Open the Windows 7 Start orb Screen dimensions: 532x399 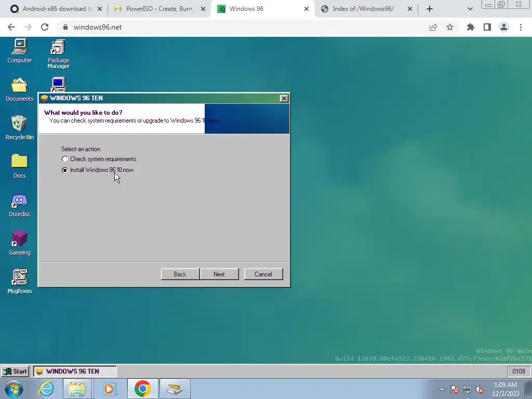[x=14, y=389]
